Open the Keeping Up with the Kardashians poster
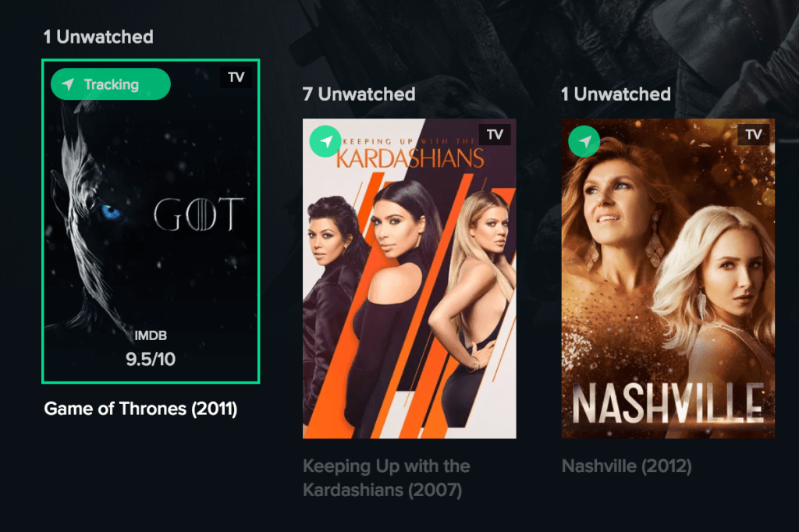Screen dimensions: 799x532 tap(409, 278)
